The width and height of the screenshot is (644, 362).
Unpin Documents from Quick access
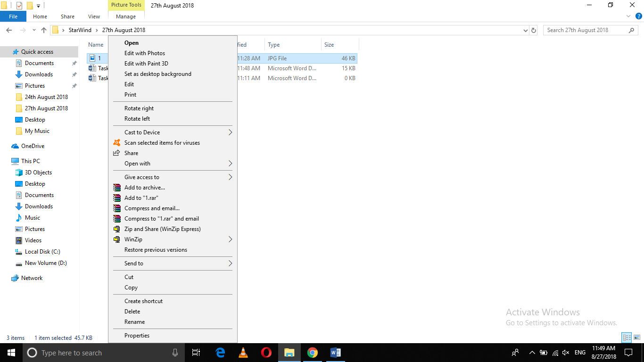(74, 63)
